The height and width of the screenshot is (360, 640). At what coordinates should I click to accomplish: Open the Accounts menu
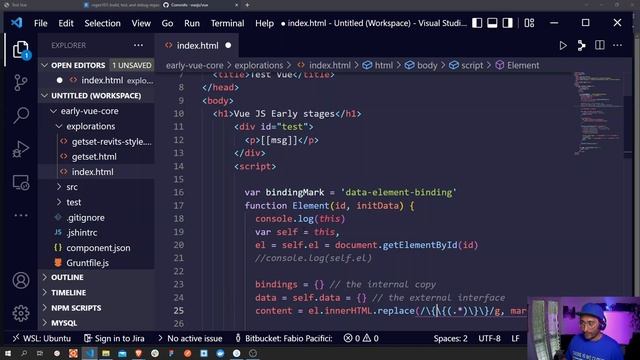point(20,281)
